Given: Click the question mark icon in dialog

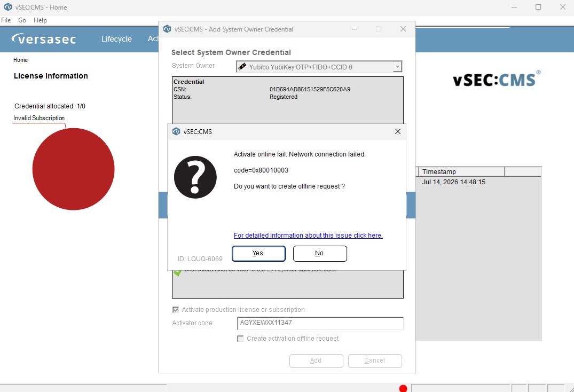Looking at the screenshot, I should [195, 177].
